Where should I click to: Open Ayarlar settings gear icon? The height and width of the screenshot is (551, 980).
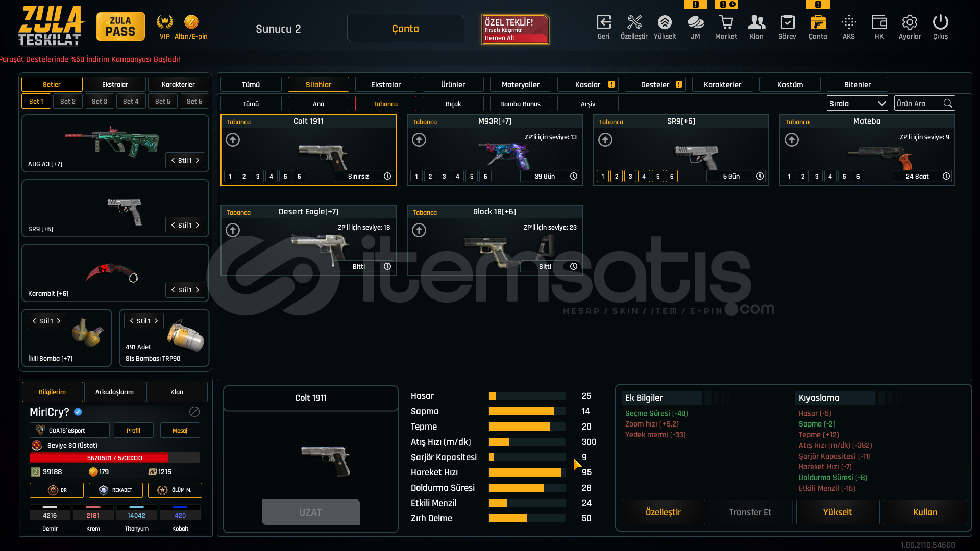[x=910, y=23]
